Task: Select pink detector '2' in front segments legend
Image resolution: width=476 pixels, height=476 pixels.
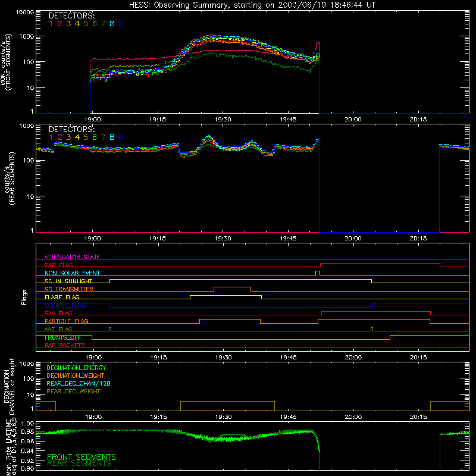Action: click(60, 24)
